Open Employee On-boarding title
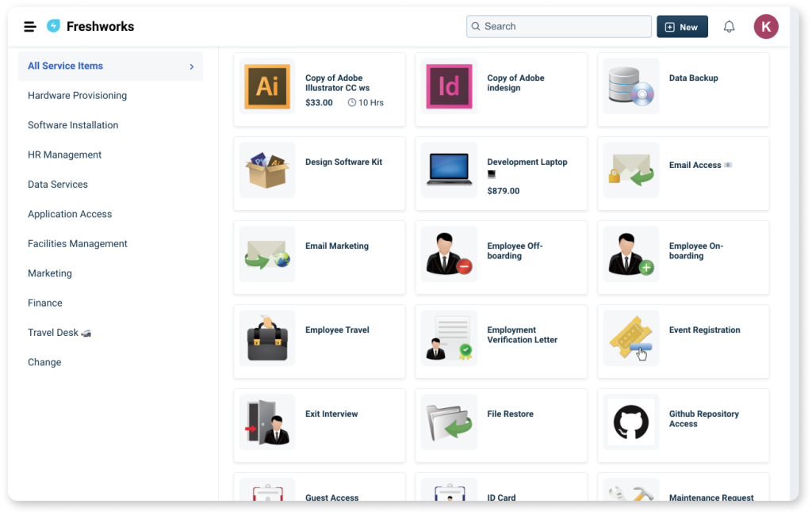The height and width of the screenshot is (515, 812). pyautogui.click(x=696, y=251)
